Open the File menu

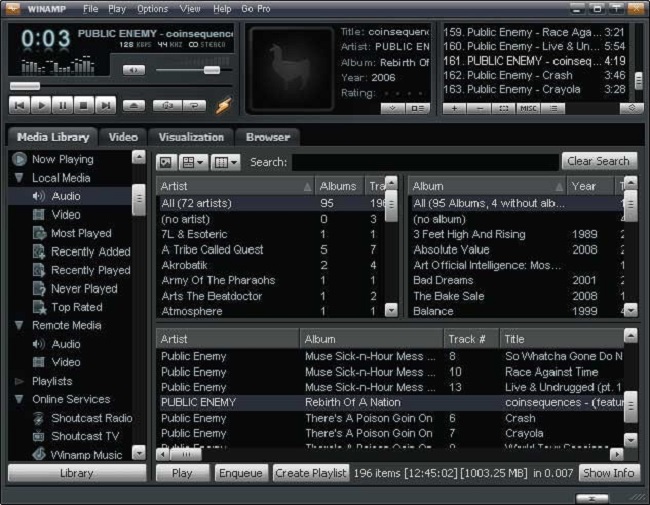[90, 9]
